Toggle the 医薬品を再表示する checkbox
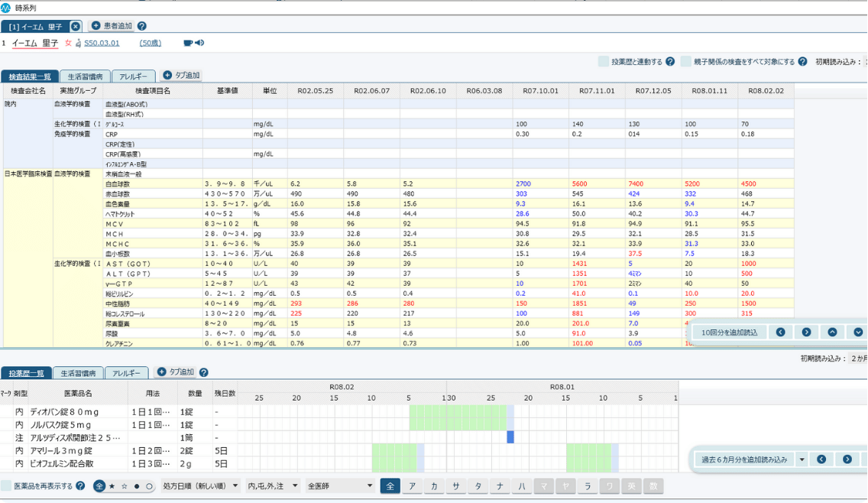The image size is (868, 503). [x=7, y=486]
